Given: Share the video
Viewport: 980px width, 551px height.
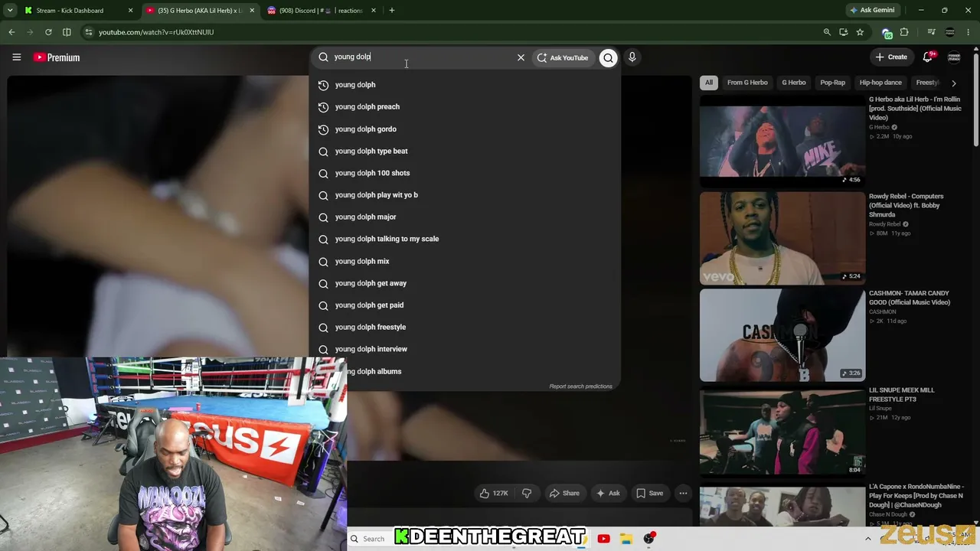Looking at the screenshot, I should coord(564,494).
